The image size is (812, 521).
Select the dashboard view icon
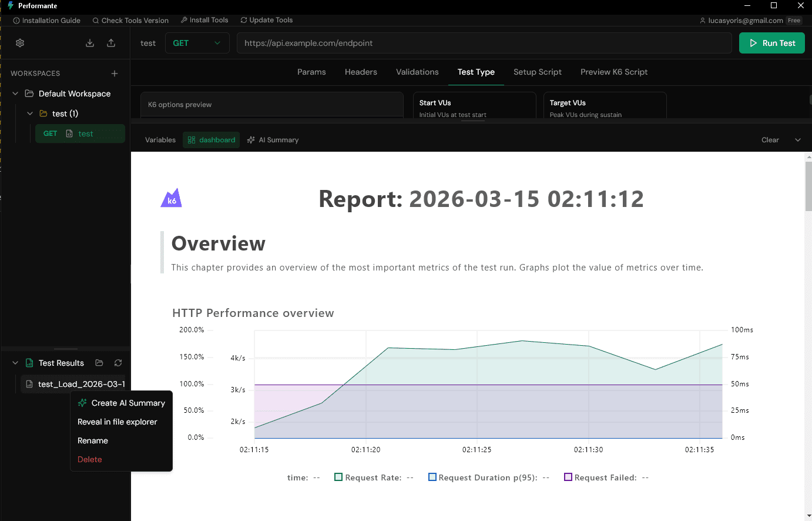pos(192,139)
